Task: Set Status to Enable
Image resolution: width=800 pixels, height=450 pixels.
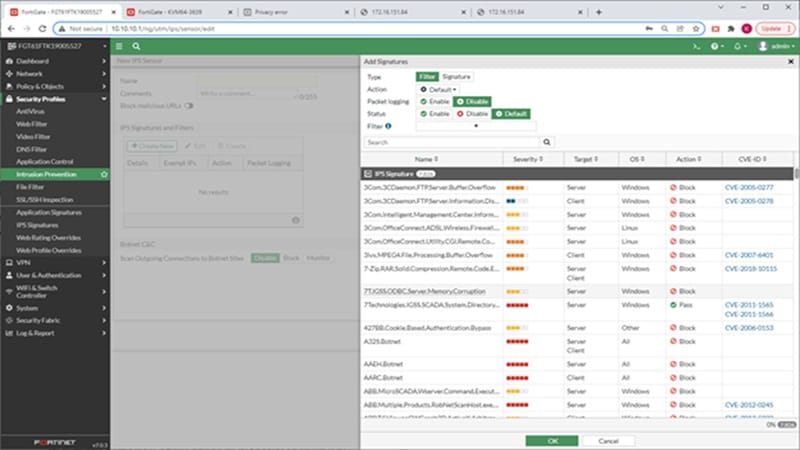Action: (x=435, y=114)
